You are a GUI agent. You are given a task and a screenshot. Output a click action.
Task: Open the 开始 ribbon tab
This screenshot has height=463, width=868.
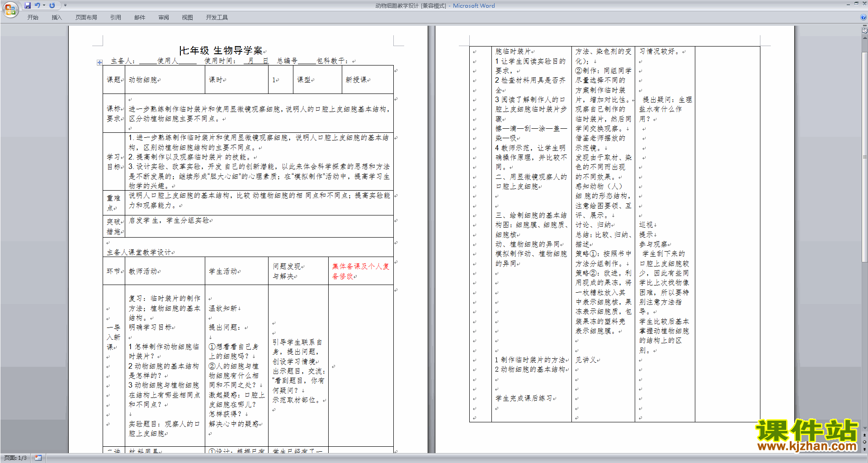click(x=33, y=18)
